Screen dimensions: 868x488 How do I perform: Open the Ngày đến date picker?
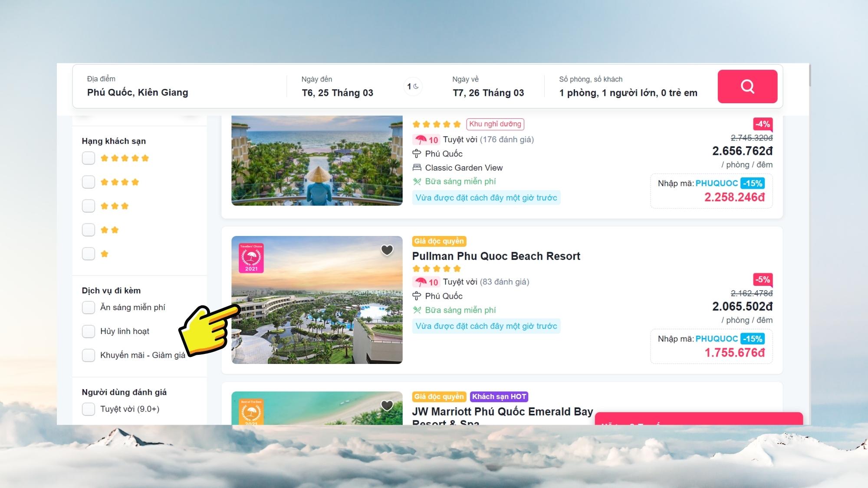pos(338,86)
